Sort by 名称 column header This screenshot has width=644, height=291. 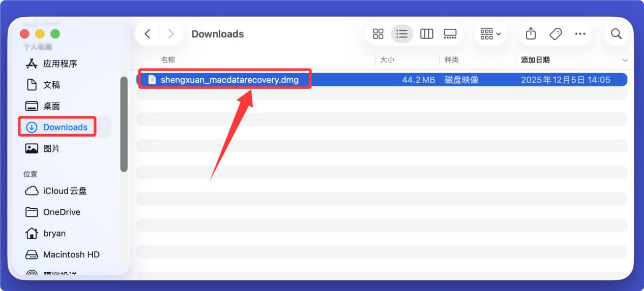click(x=168, y=60)
